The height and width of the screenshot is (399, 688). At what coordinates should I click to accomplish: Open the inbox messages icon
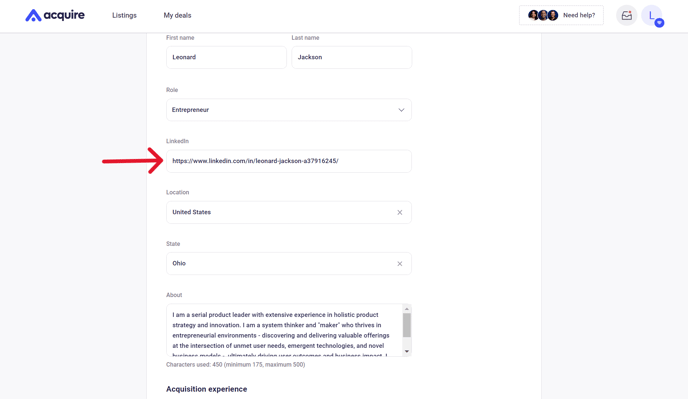click(x=627, y=16)
